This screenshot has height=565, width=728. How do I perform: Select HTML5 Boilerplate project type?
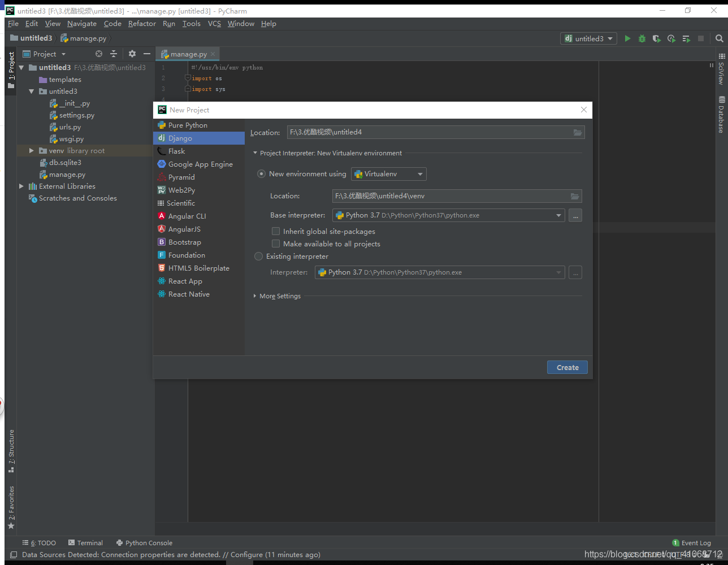tap(199, 268)
